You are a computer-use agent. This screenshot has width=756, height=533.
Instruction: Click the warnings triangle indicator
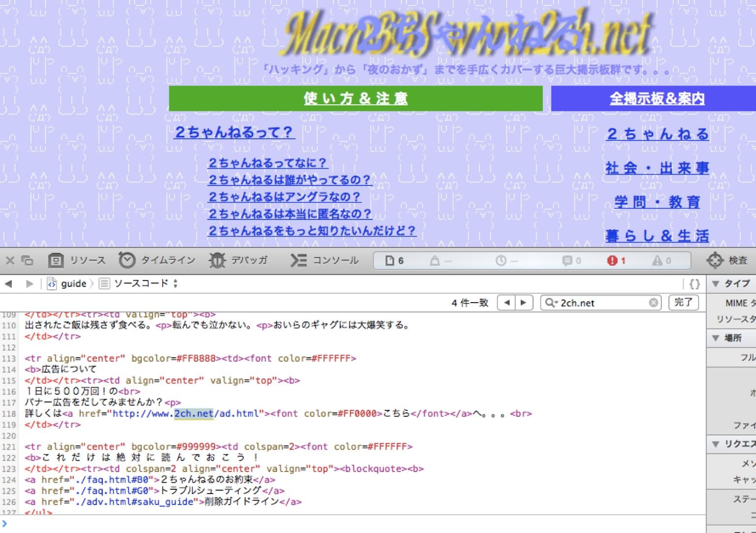(661, 261)
